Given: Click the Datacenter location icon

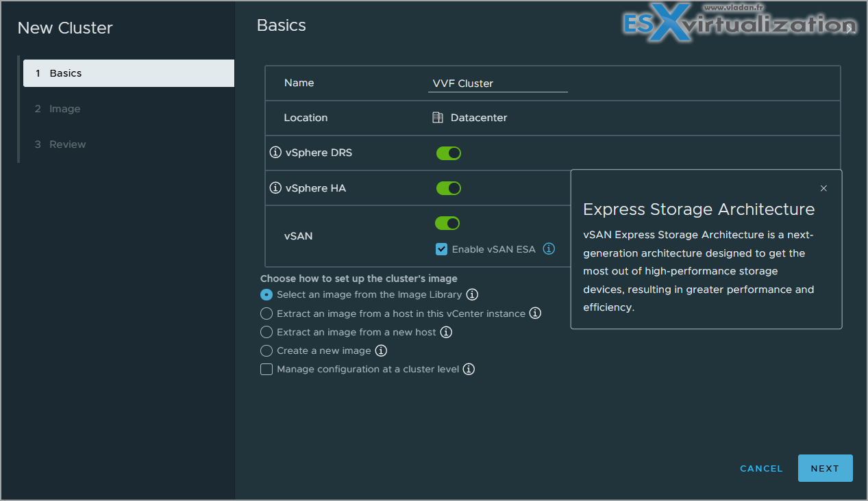Looking at the screenshot, I should click(438, 118).
